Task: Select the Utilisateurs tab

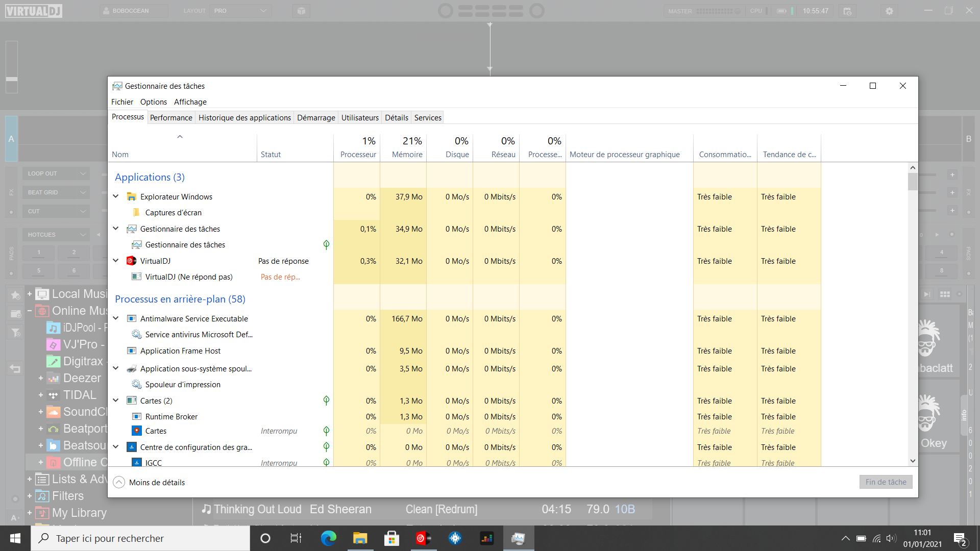Action: [360, 117]
